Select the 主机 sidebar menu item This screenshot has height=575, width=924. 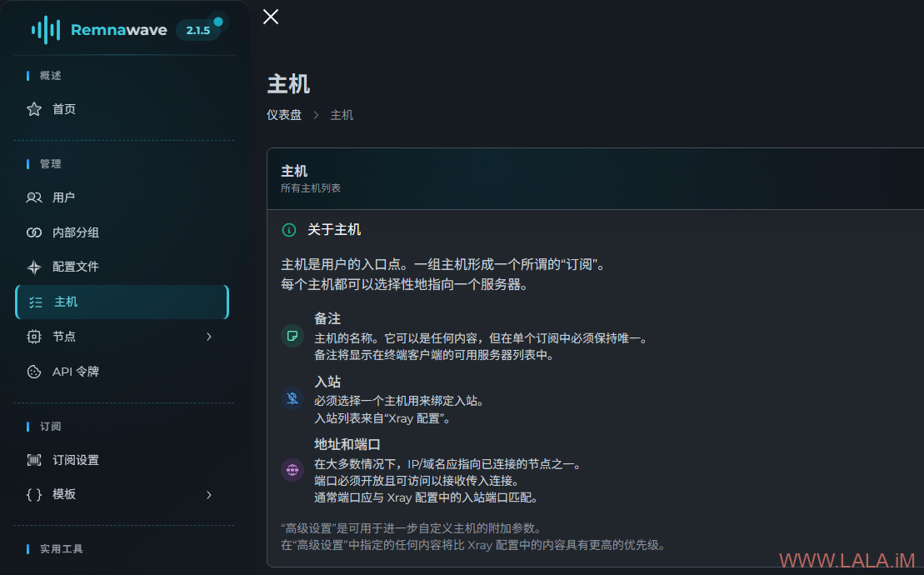[x=122, y=302]
